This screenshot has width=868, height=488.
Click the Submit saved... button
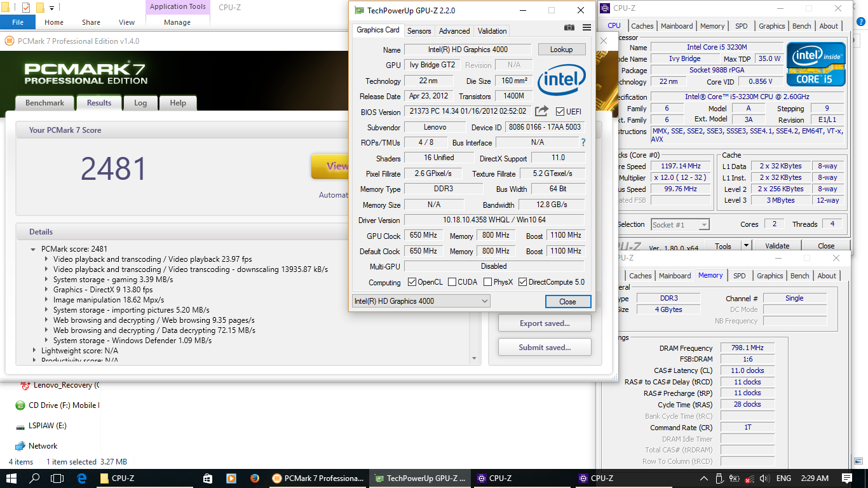(545, 348)
